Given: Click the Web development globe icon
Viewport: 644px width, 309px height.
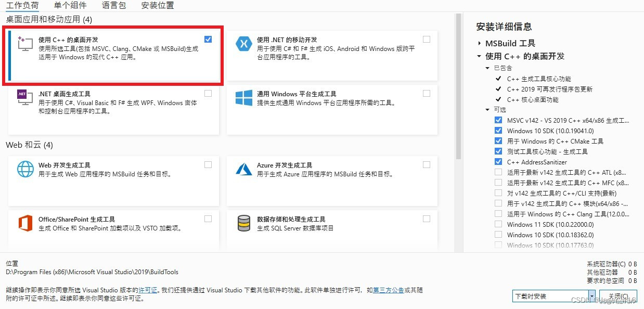Looking at the screenshot, I should 25,169.
